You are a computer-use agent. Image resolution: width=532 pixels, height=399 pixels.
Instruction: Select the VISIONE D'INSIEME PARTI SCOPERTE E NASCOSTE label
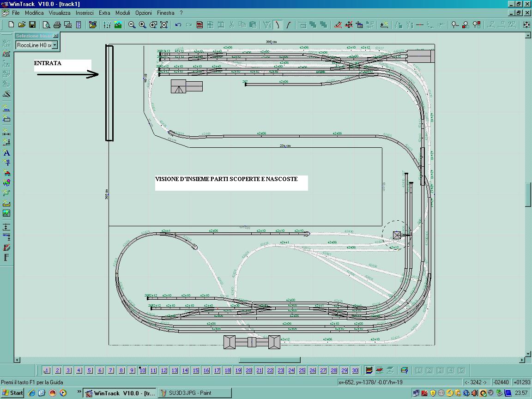coord(226,179)
